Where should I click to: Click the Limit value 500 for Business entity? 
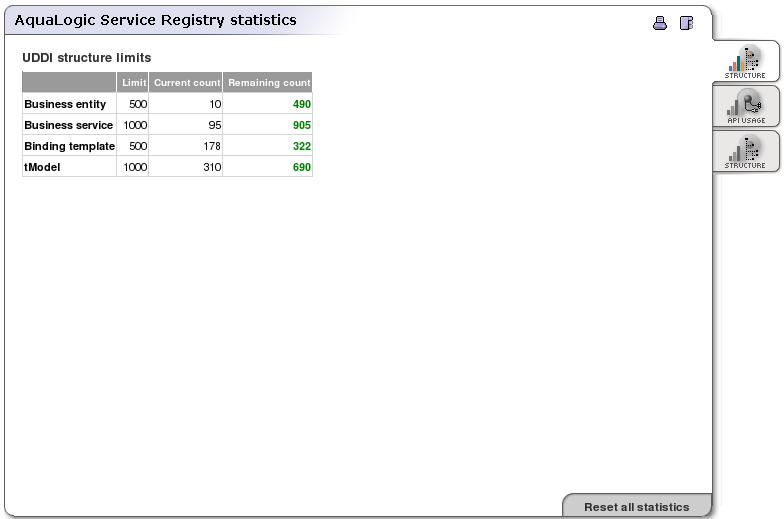(x=138, y=104)
